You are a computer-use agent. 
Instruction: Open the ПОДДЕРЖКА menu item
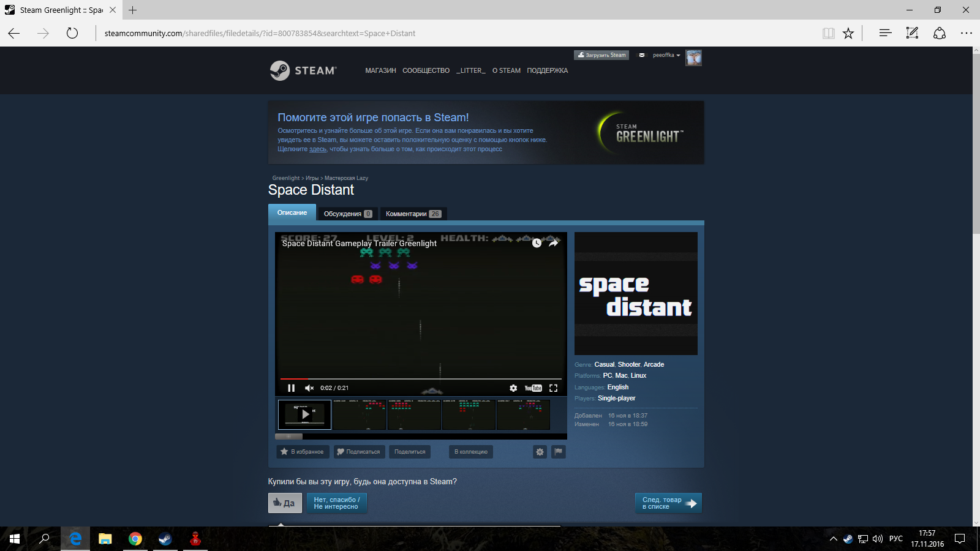[548, 71]
